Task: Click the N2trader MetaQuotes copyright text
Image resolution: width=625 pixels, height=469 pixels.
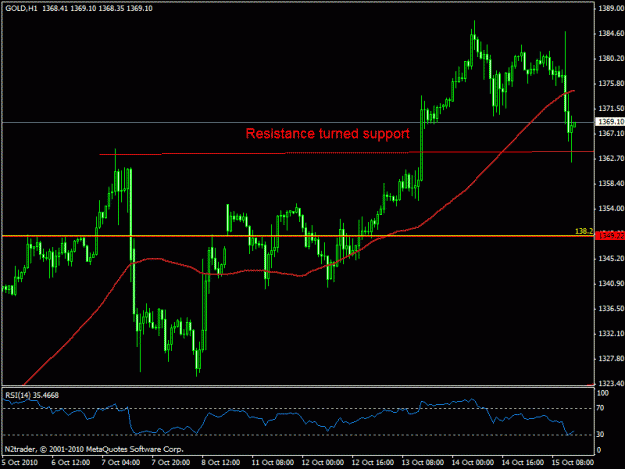Action: point(94,449)
